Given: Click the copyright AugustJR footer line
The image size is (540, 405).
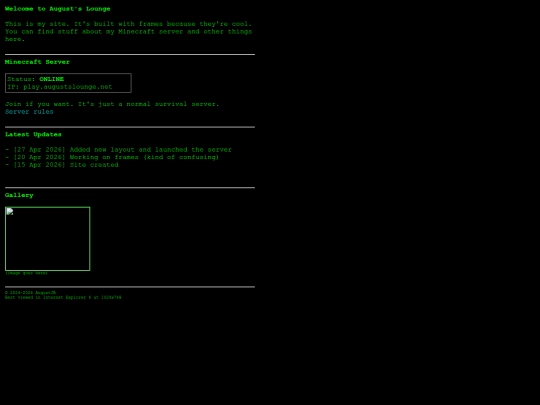Looking at the screenshot, I should point(30,293).
